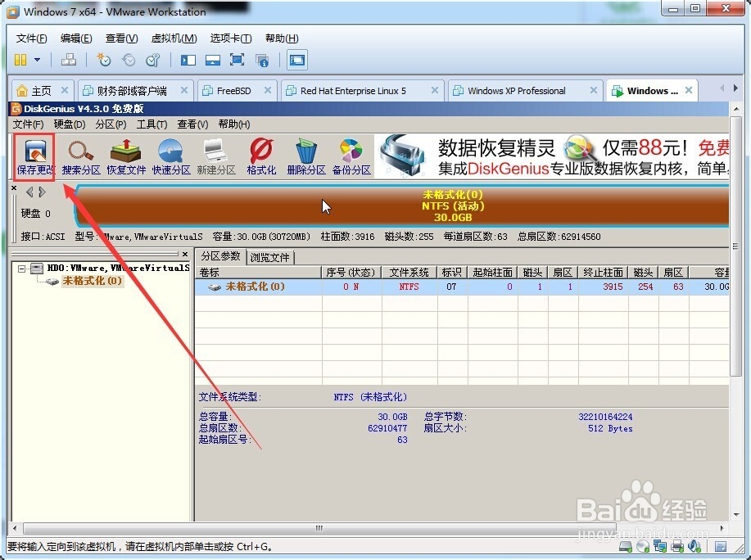The image size is (751, 560).
Task: Go to previous disk arrow
Action: (x=29, y=192)
